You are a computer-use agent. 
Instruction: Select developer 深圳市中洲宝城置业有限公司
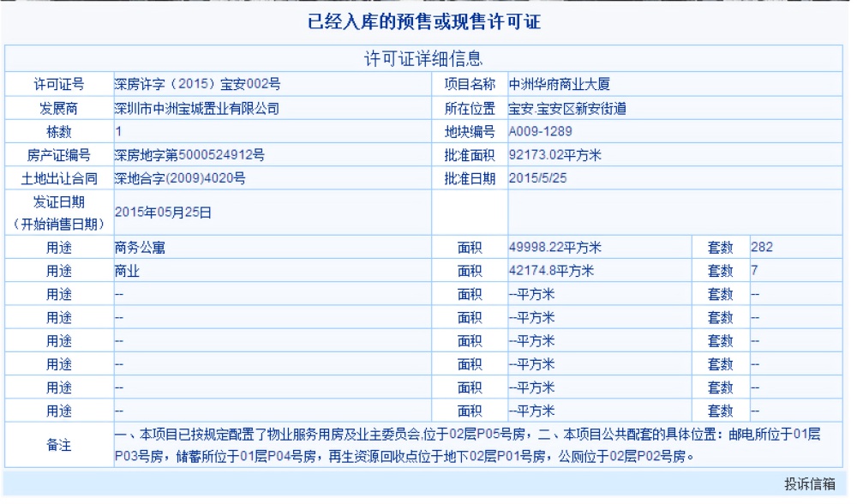[197, 108]
